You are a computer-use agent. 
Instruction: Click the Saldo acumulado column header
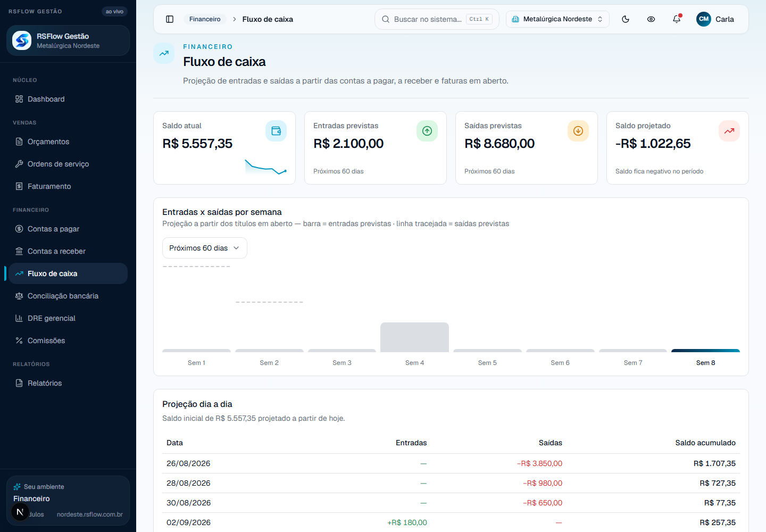point(705,443)
